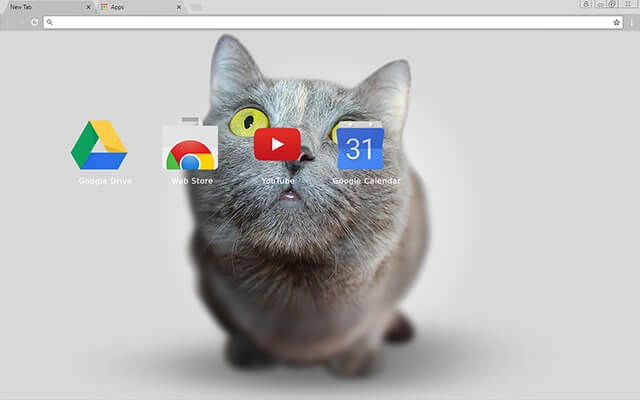
Task: Click the Apps tab favicon
Action: click(104, 7)
